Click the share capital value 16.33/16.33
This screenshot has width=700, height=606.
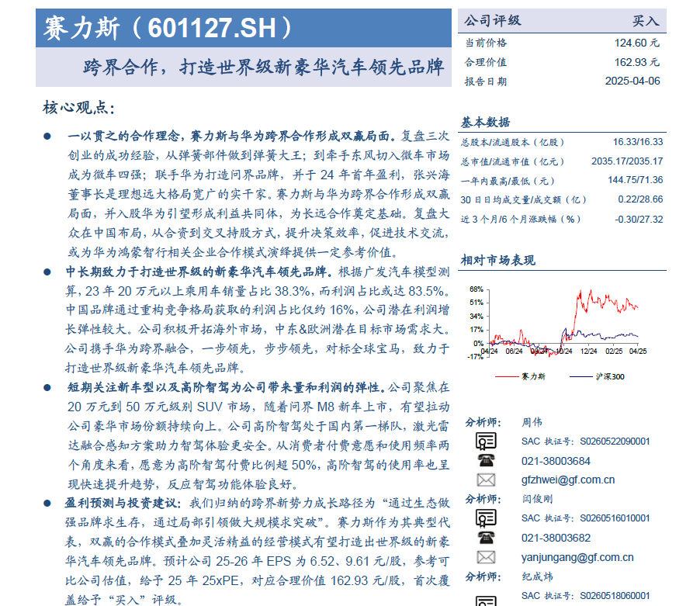(638, 142)
